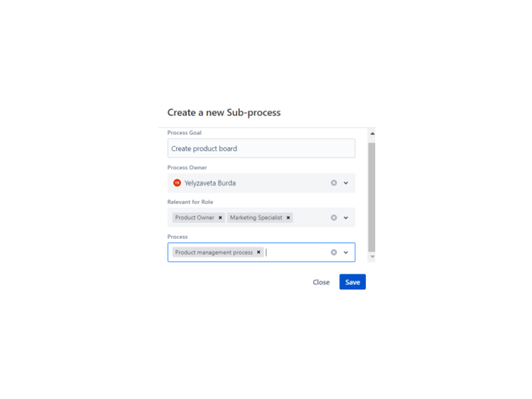Image resolution: width=532 pixels, height=399 pixels.
Task: Remove the Product management process tag
Action: point(258,252)
